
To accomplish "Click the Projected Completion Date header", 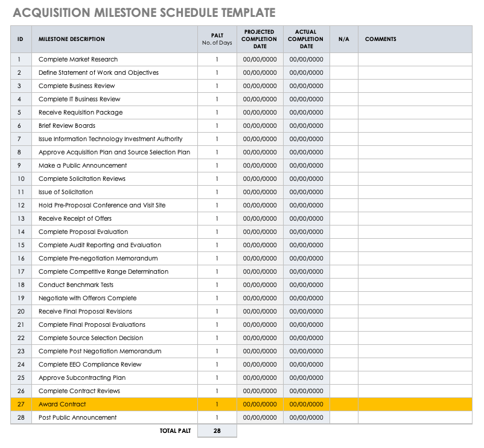I will click(260, 39).
